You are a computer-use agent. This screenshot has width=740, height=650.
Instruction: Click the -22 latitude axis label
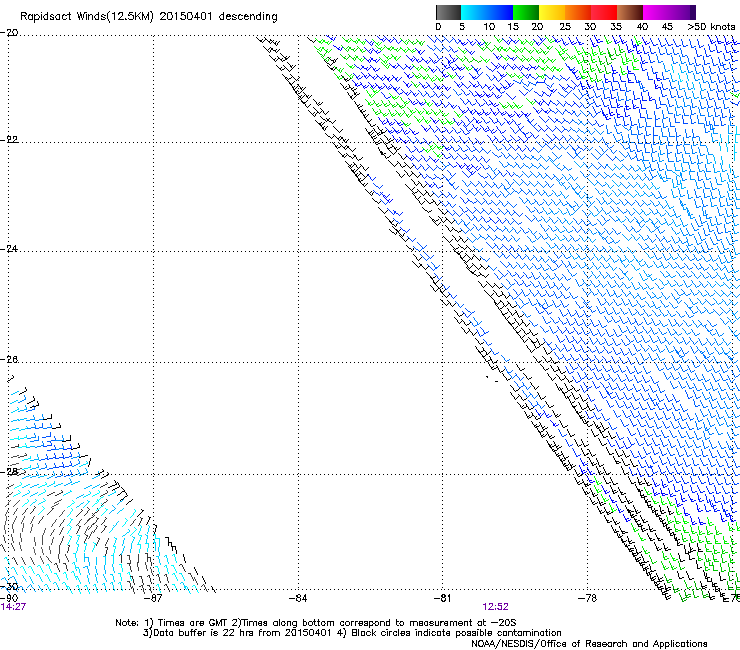pos(9,140)
